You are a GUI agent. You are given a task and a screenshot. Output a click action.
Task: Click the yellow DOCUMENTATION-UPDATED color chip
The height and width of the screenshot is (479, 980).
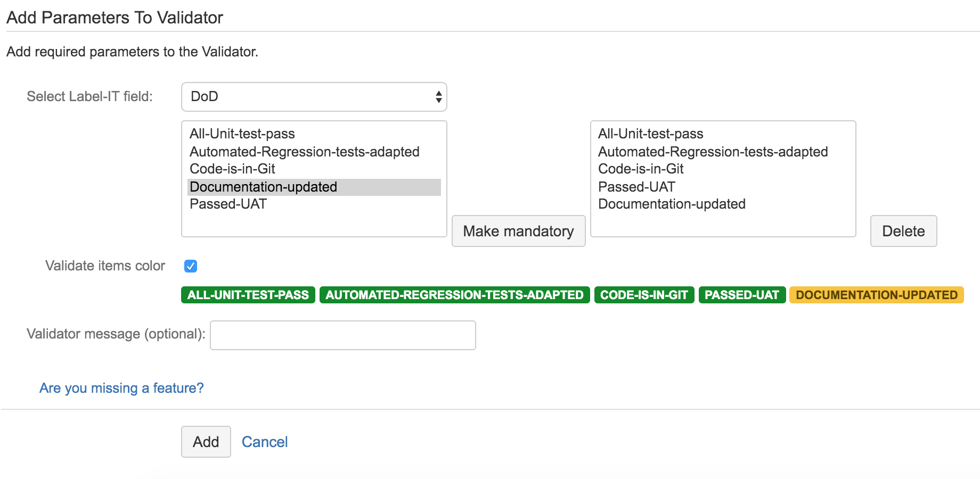pos(876,294)
